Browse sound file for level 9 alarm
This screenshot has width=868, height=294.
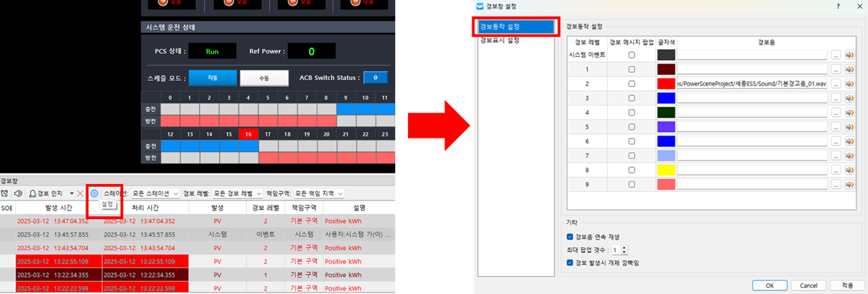[836, 184]
